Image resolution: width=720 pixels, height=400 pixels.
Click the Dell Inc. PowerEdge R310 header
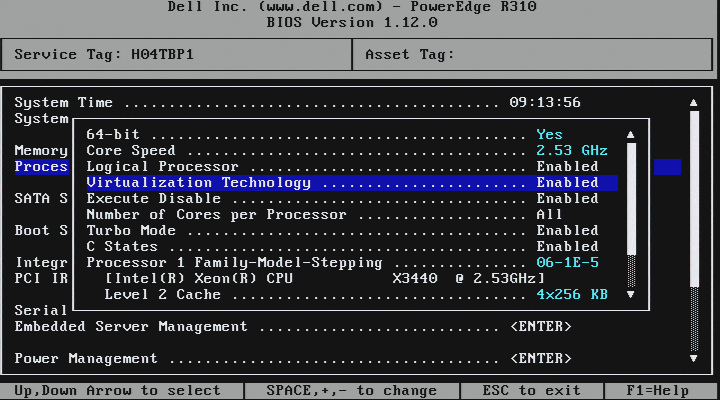pyautogui.click(x=352, y=6)
